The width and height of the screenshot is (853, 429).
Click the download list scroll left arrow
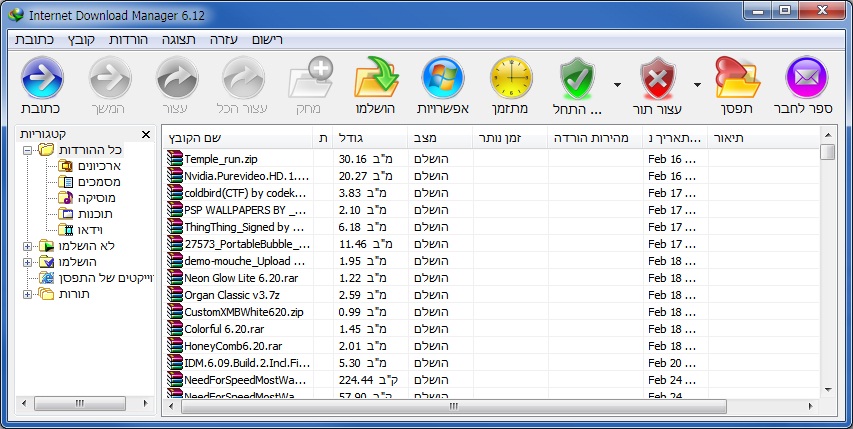point(171,406)
